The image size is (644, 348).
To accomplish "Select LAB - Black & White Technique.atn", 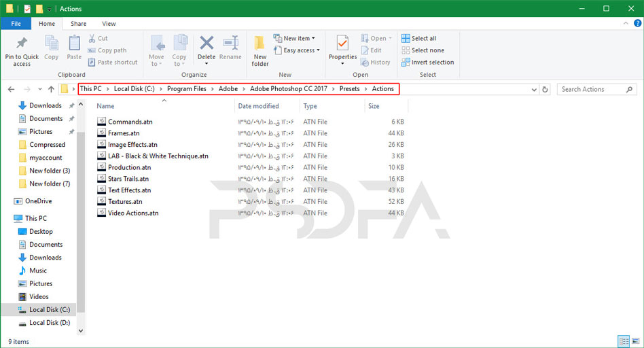I will pos(158,156).
